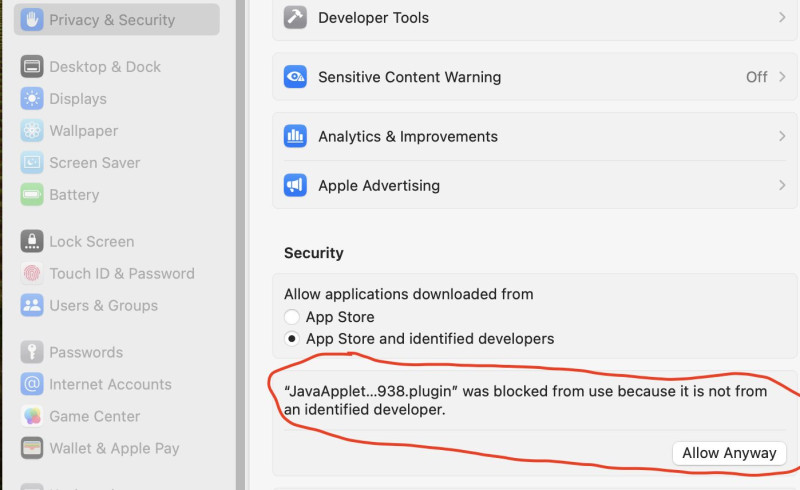Click the Internet Accounts @ icon
The image size is (800, 490).
pos(32,384)
